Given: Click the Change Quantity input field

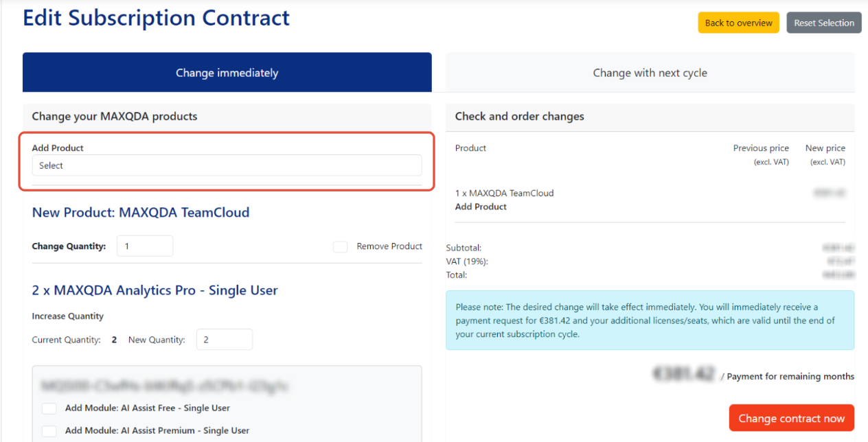Looking at the screenshot, I should pyautogui.click(x=145, y=246).
